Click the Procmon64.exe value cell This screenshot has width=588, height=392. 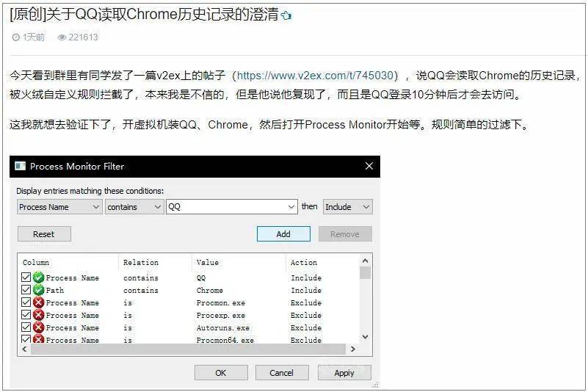pos(225,340)
